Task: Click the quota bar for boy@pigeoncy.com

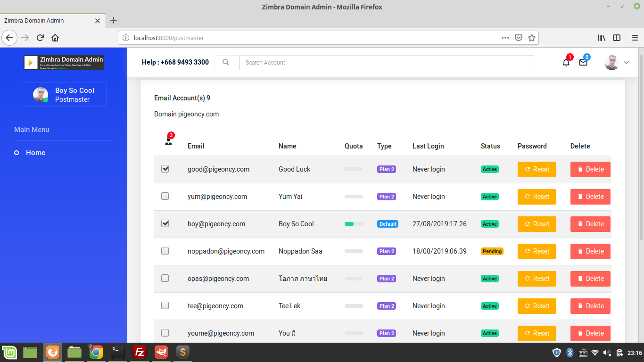Action: click(x=354, y=224)
